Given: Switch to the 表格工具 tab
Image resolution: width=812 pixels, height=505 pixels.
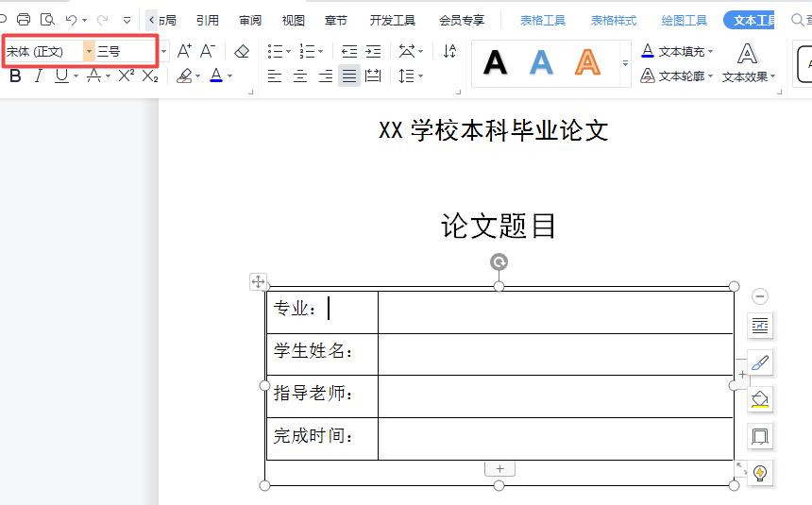Looking at the screenshot, I should pos(543,20).
